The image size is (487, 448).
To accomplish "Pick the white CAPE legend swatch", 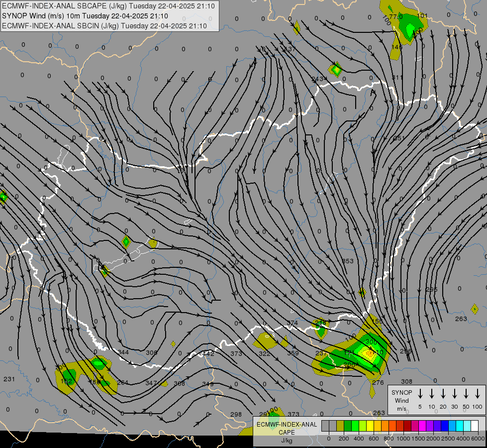I will [x=474, y=426].
